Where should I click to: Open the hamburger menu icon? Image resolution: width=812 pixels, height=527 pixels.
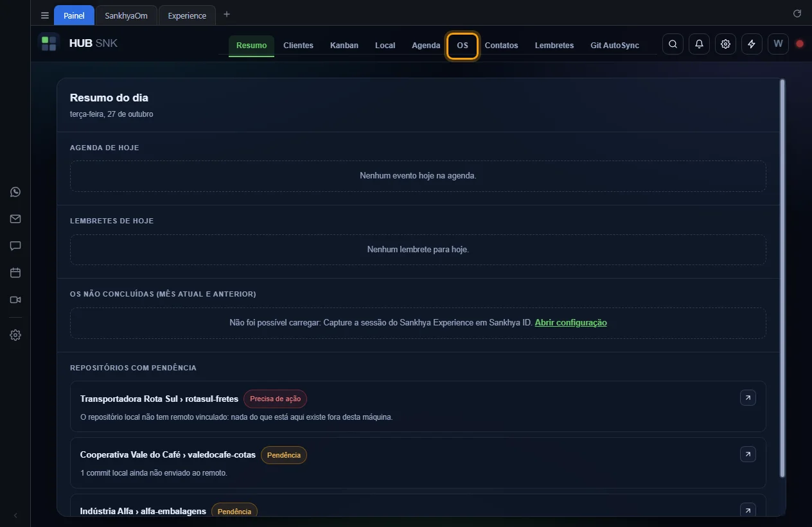45,15
